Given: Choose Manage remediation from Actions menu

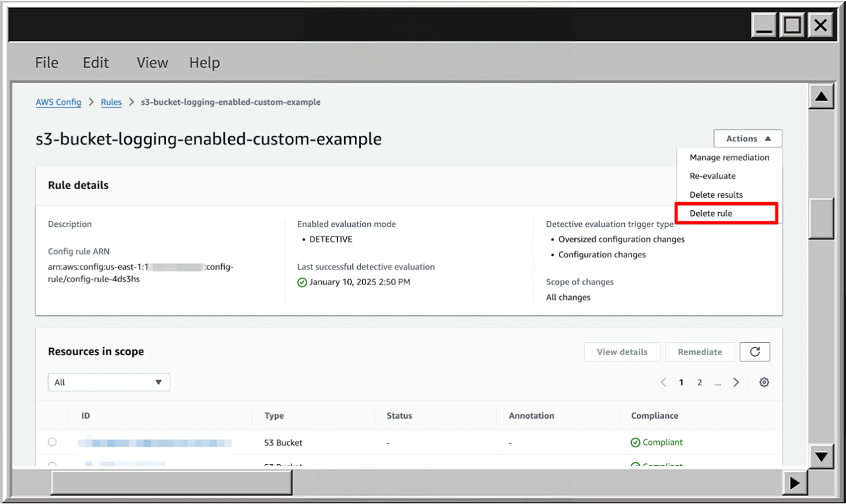Looking at the screenshot, I should [729, 157].
